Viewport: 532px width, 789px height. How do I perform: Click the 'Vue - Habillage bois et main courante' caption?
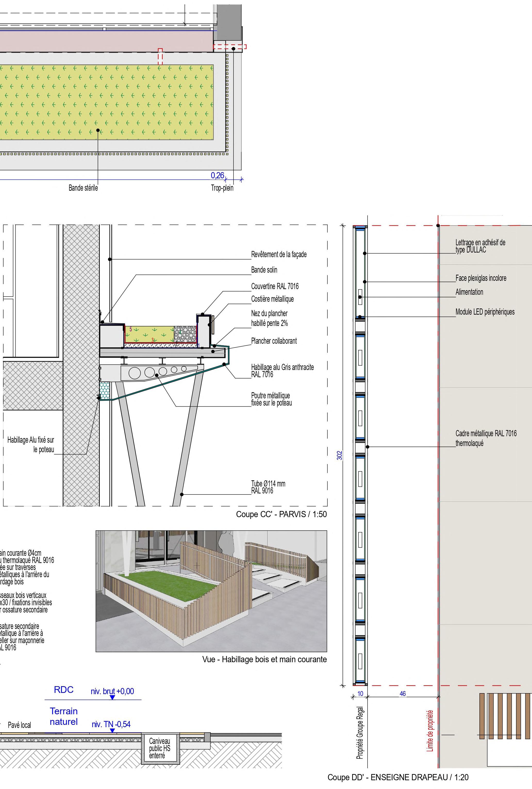tap(264, 659)
